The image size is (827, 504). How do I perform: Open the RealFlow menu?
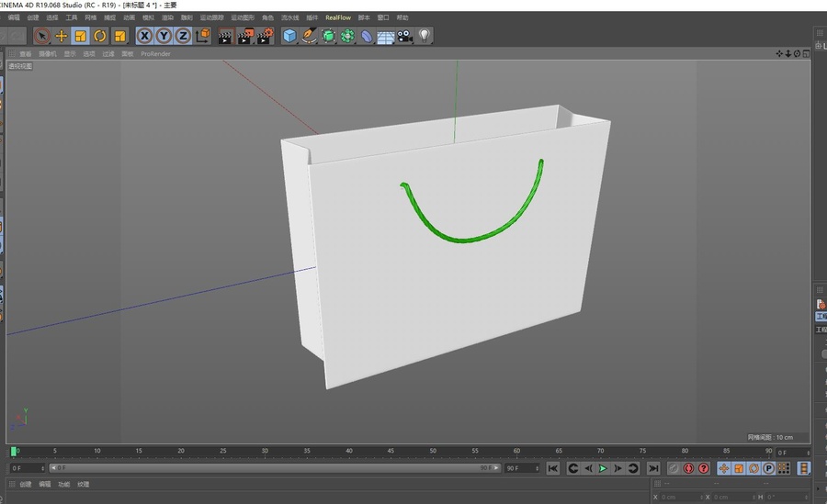click(338, 17)
